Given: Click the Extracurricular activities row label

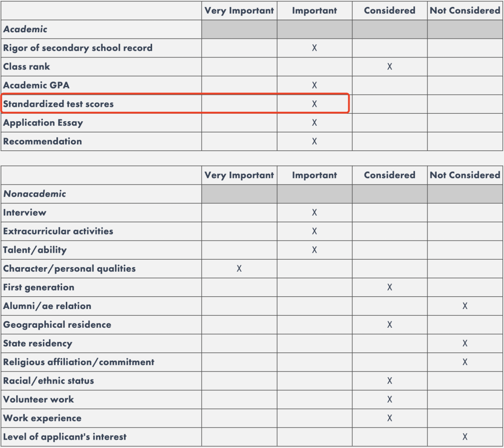Looking at the screenshot, I should (x=58, y=231).
